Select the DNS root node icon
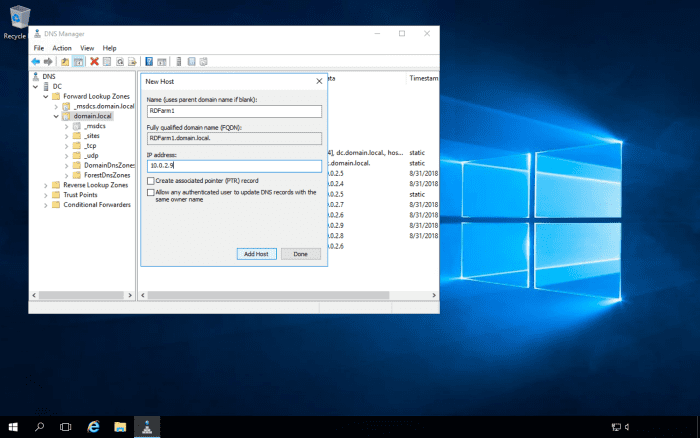Screen dimensions: 700x438 [x=36, y=77]
